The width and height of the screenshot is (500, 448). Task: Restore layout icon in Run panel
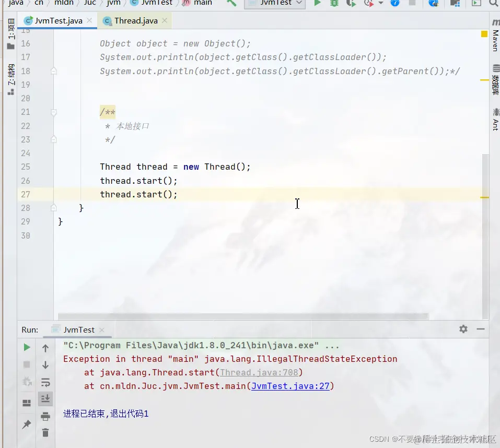point(27,403)
